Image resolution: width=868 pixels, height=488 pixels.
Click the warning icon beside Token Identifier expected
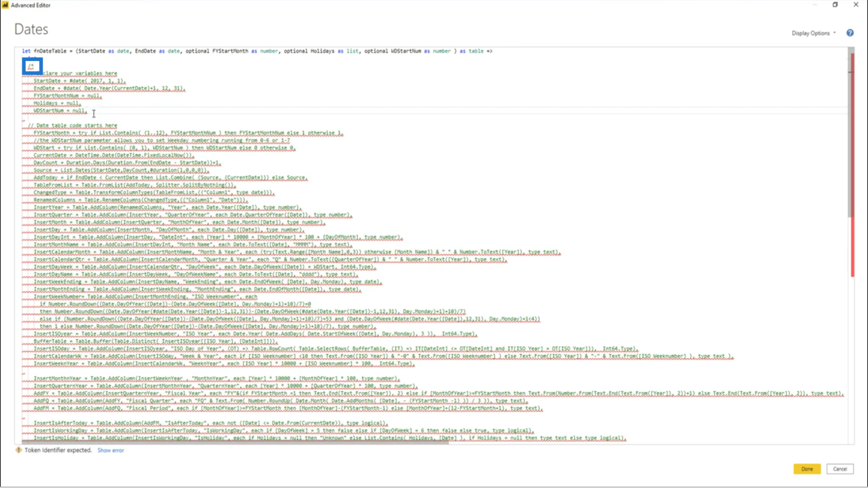pos(19,450)
